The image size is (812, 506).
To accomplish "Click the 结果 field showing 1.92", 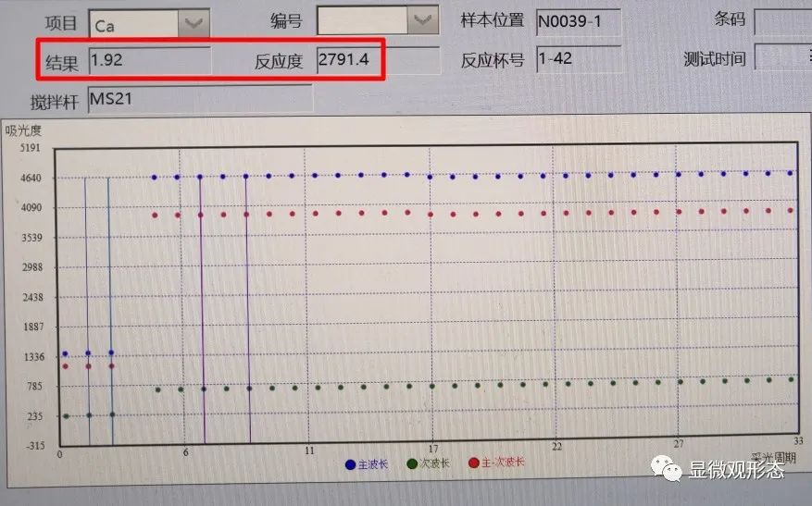I will tap(150, 60).
